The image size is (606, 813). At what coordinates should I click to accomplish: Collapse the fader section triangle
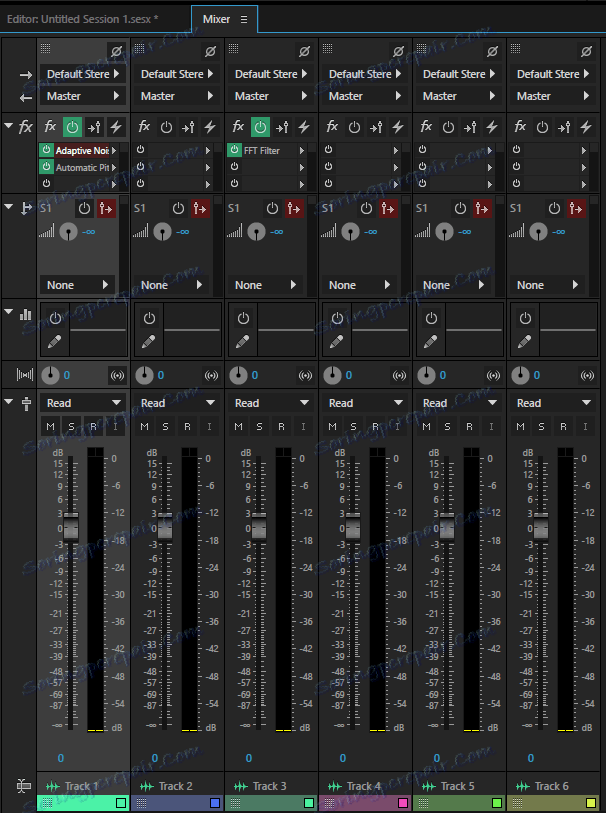point(8,401)
